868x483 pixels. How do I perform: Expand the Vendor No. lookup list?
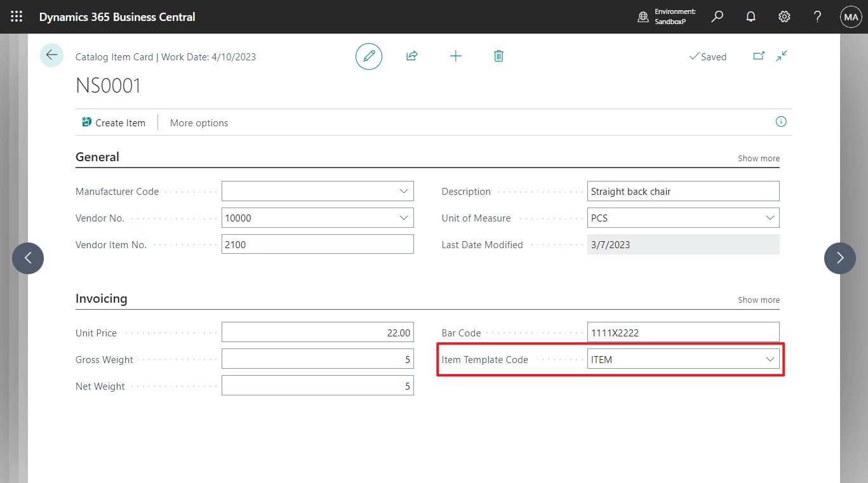pyautogui.click(x=403, y=218)
